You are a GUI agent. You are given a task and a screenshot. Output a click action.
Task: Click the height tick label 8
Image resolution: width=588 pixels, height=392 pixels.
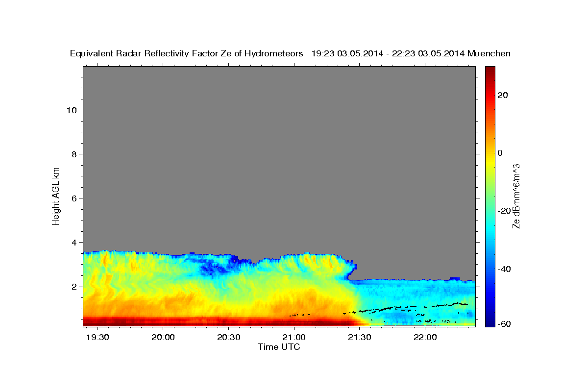[x=74, y=154]
